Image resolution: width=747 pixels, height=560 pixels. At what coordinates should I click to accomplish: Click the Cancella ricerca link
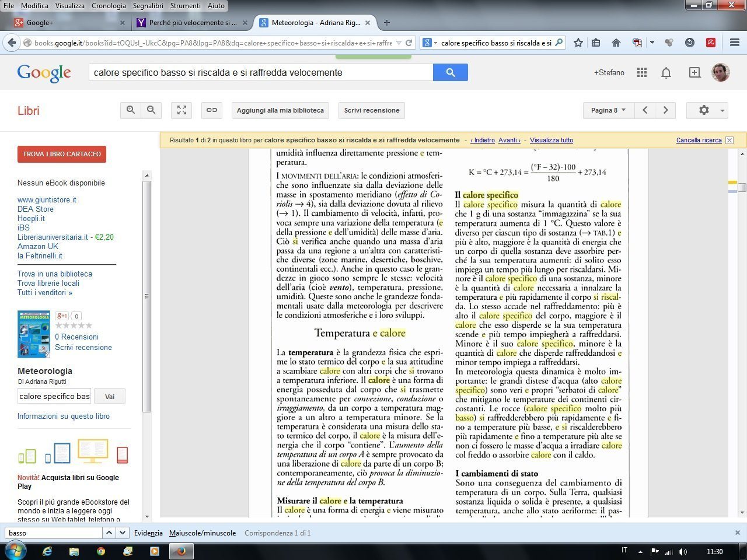tap(699, 140)
